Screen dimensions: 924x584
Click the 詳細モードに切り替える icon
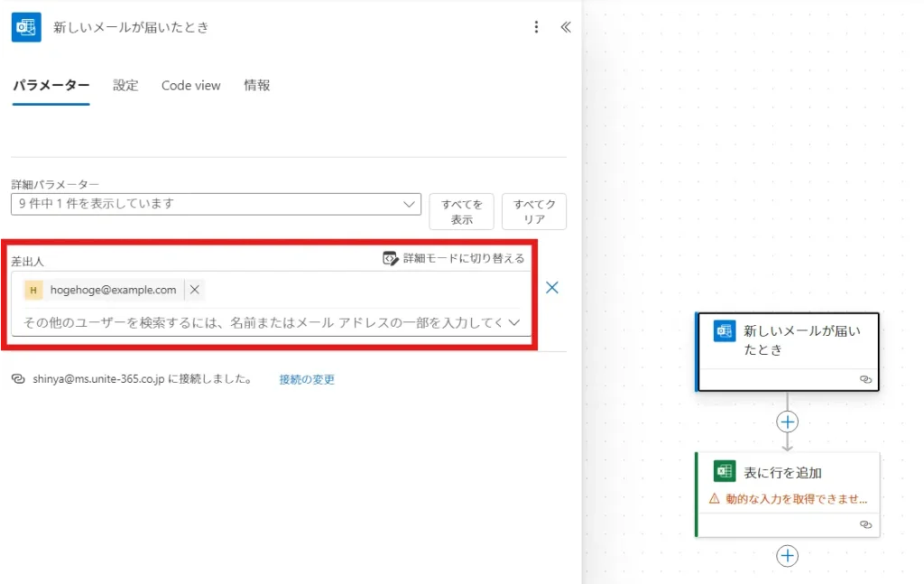[390, 258]
